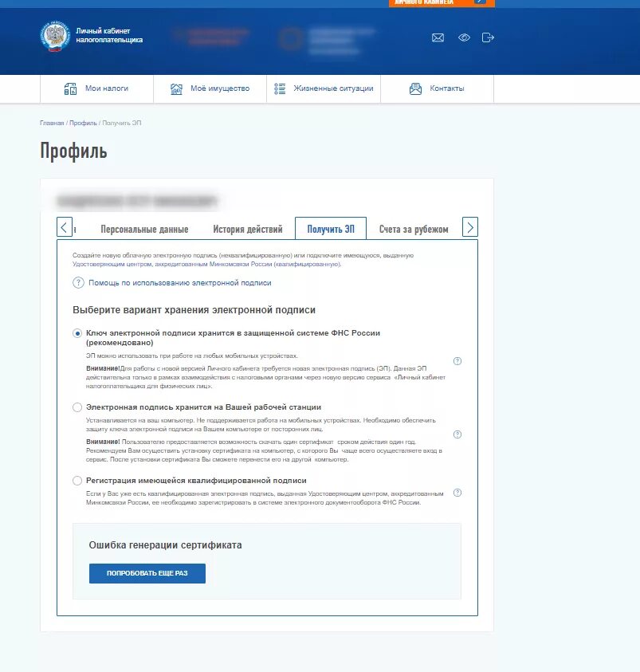Switch to Счета за рубежом tab
The height and width of the screenshot is (672, 640).
click(414, 230)
